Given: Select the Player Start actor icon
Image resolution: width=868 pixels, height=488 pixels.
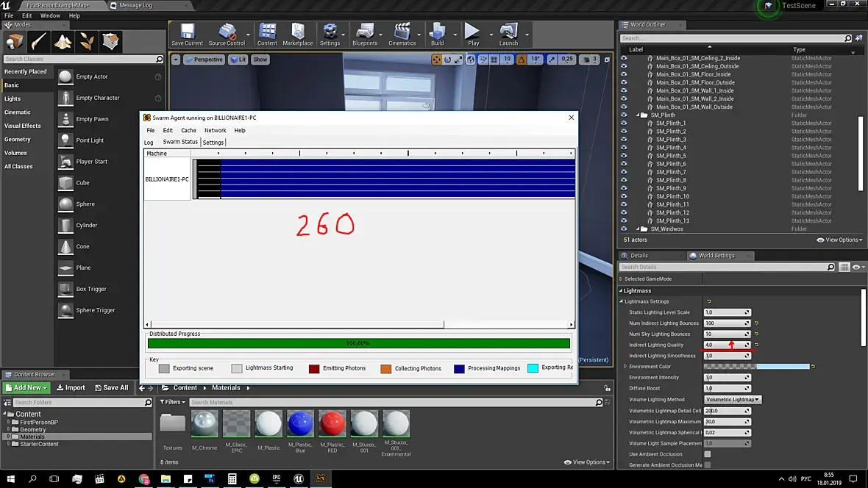Looking at the screenshot, I should click(x=65, y=162).
